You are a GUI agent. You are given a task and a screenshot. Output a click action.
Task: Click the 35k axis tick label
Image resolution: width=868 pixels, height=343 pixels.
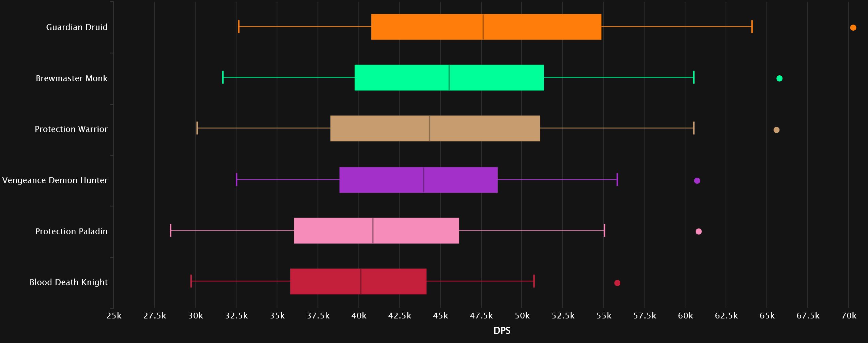[277, 316]
